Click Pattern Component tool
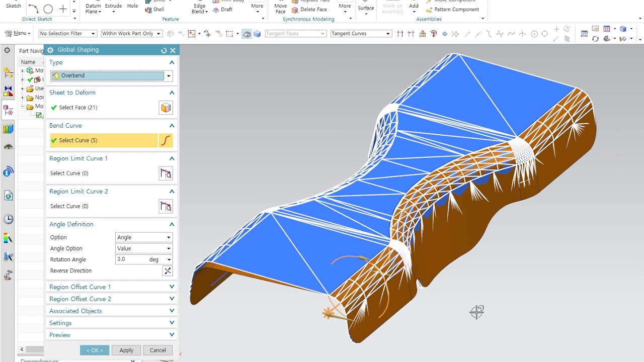 coord(452,10)
